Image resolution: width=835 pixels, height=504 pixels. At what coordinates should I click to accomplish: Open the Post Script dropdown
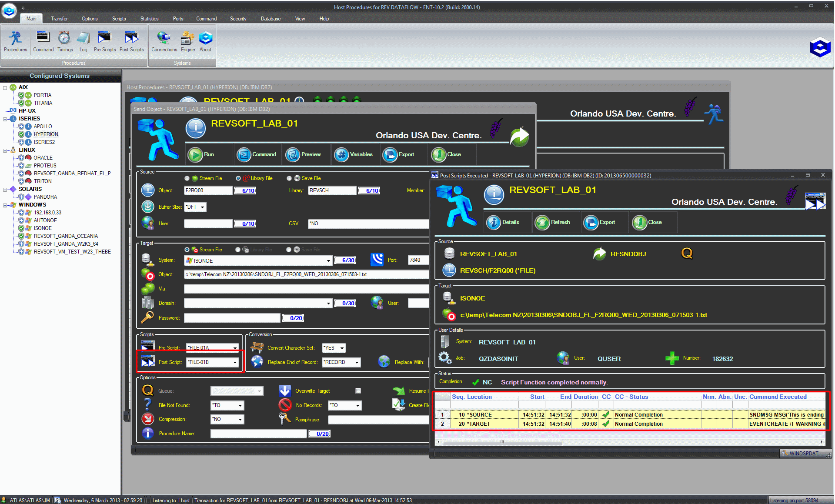[235, 362]
